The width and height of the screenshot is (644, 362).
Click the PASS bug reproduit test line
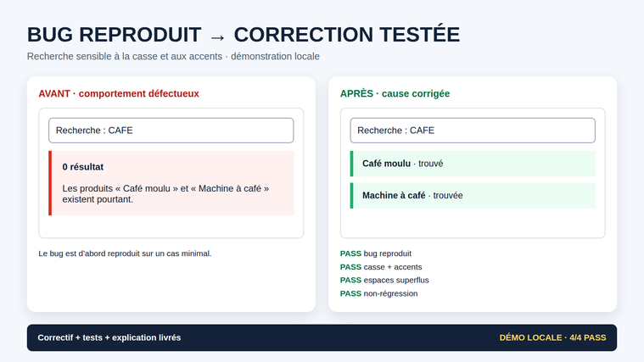376,253
